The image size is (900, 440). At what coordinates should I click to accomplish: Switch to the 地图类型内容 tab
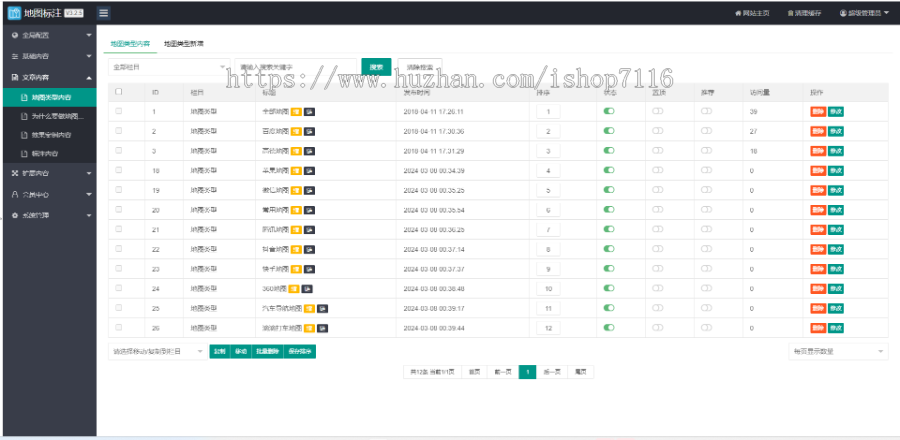point(130,44)
